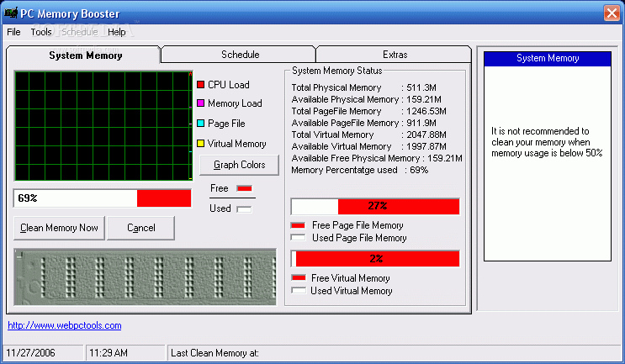Click 'Memory Percentatge used : 69%' text
This screenshot has height=364, width=625.
pos(359,170)
